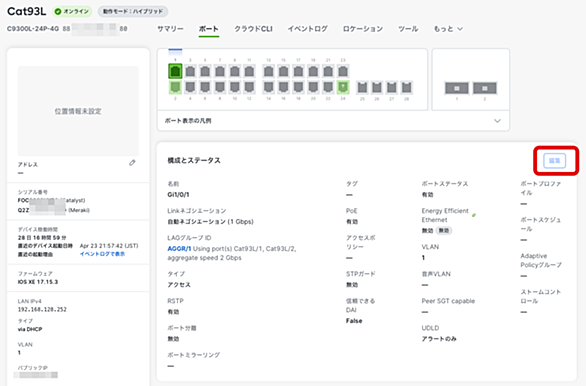
Task: Select switch port 23 icon
Action: coord(343,71)
